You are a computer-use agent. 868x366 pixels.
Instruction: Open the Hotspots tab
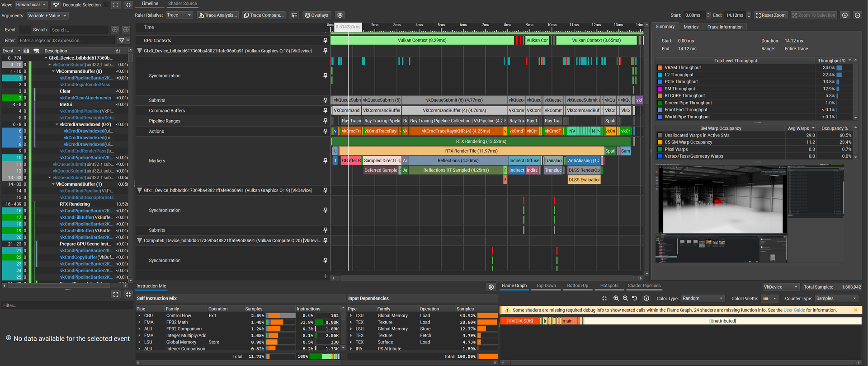coord(609,286)
